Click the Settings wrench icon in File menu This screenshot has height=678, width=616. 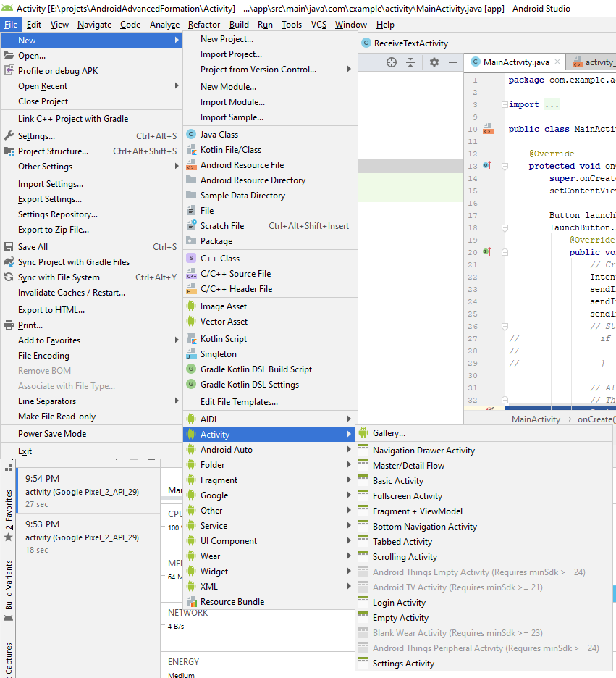(x=9, y=136)
